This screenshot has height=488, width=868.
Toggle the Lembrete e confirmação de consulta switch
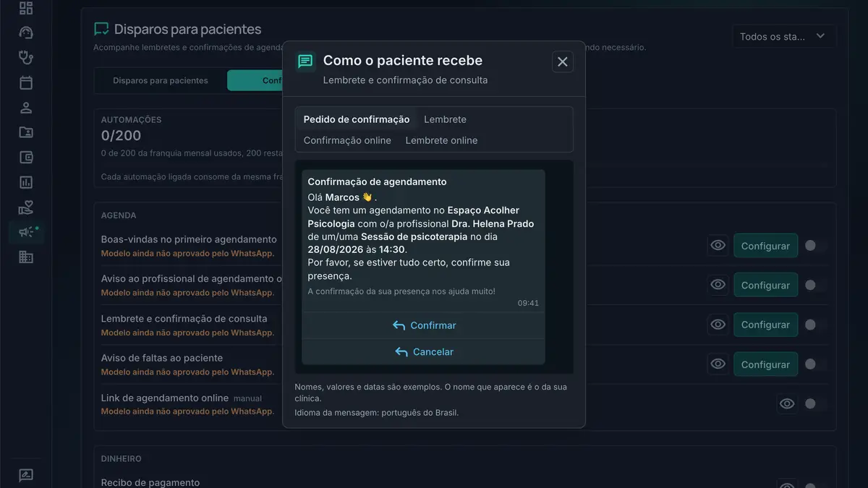click(x=815, y=325)
